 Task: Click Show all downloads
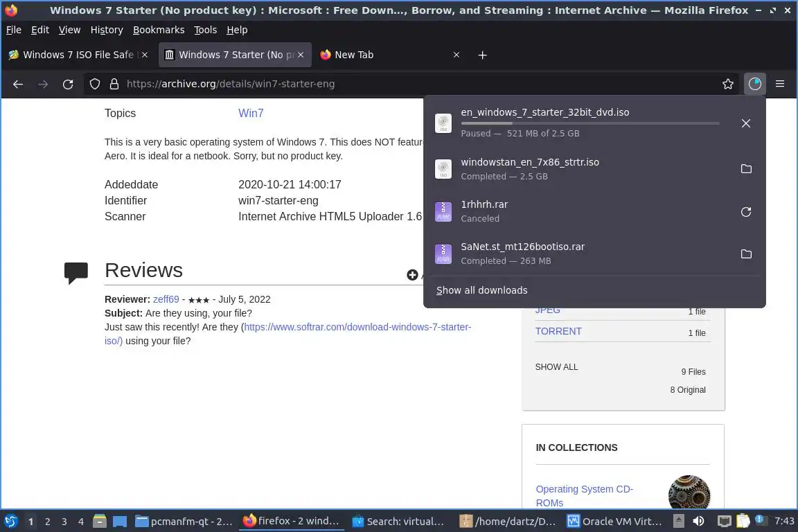[x=482, y=290]
